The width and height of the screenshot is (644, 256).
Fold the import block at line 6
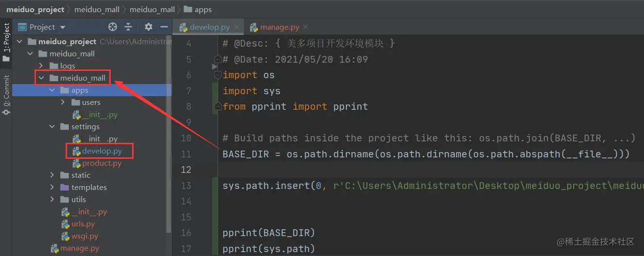[x=217, y=75]
